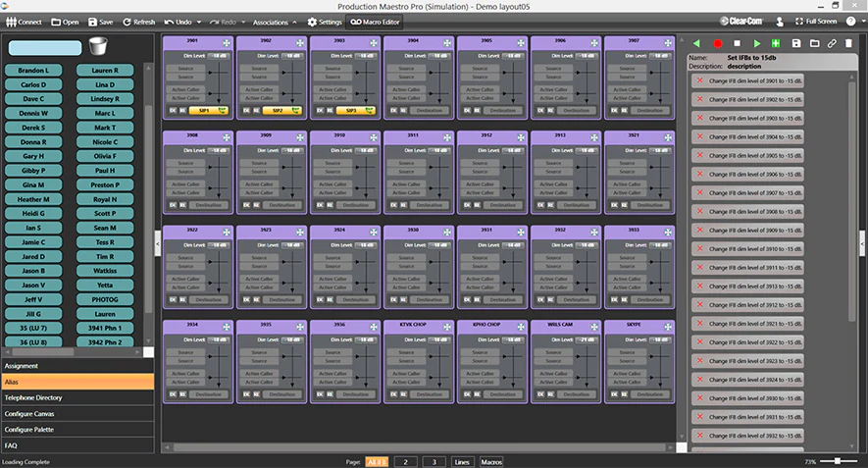The height and width of the screenshot is (468, 868).
Task: Go back with the green left-arrow macro button
Action: (x=696, y=43)
